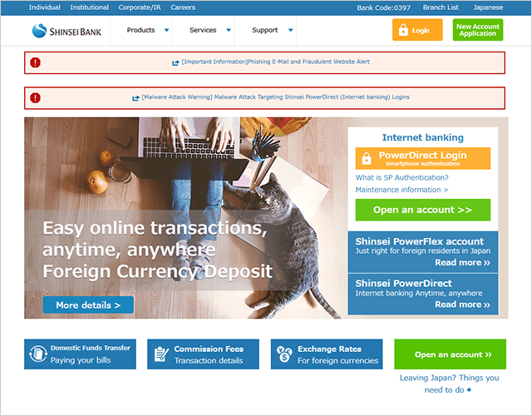
Task: Open What is SP Authentication link
Action: click(x=401, y=177)
